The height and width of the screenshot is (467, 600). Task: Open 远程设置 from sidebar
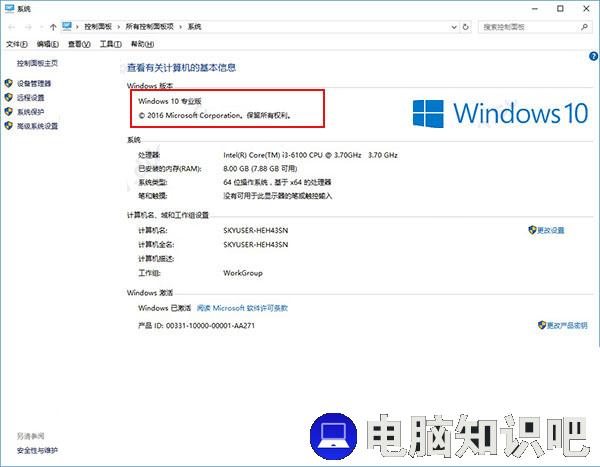30,98
